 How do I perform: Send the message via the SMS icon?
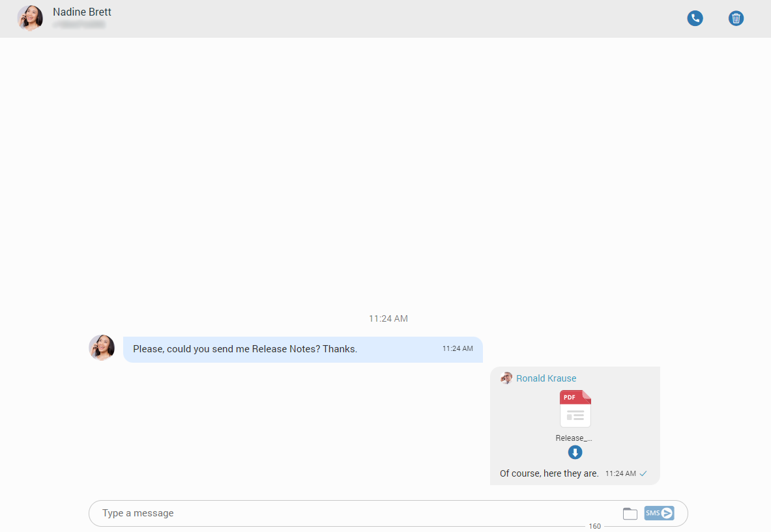click(659, 512)
